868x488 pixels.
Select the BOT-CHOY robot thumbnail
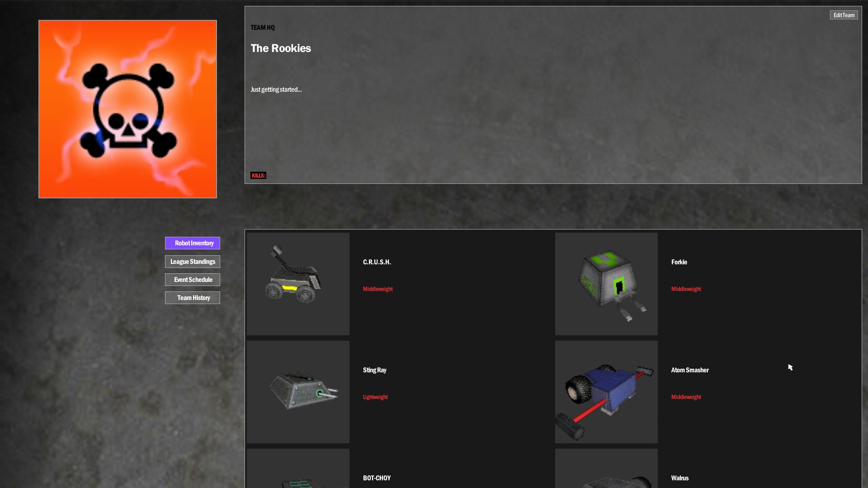click(298, 470)
